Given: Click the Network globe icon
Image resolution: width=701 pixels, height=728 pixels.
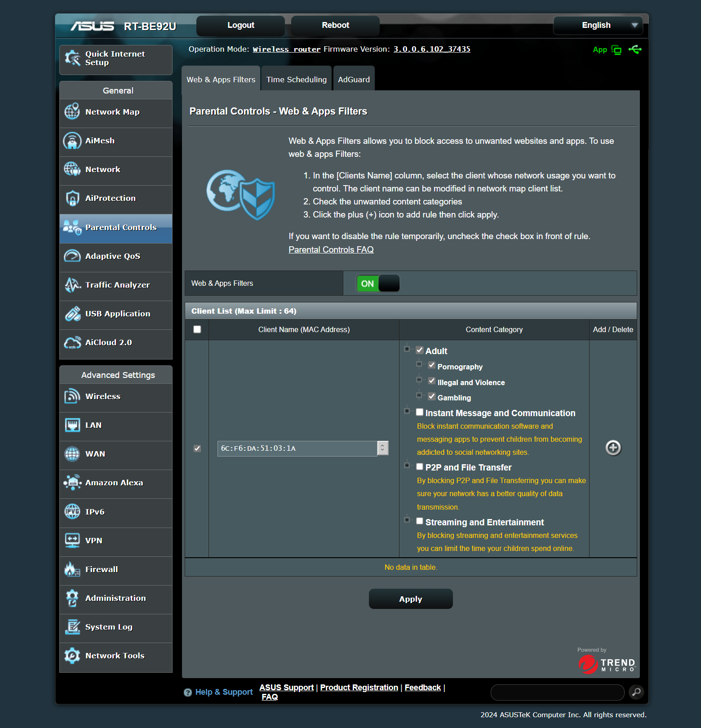Looking at the screenshot, I should click(72, 169).
